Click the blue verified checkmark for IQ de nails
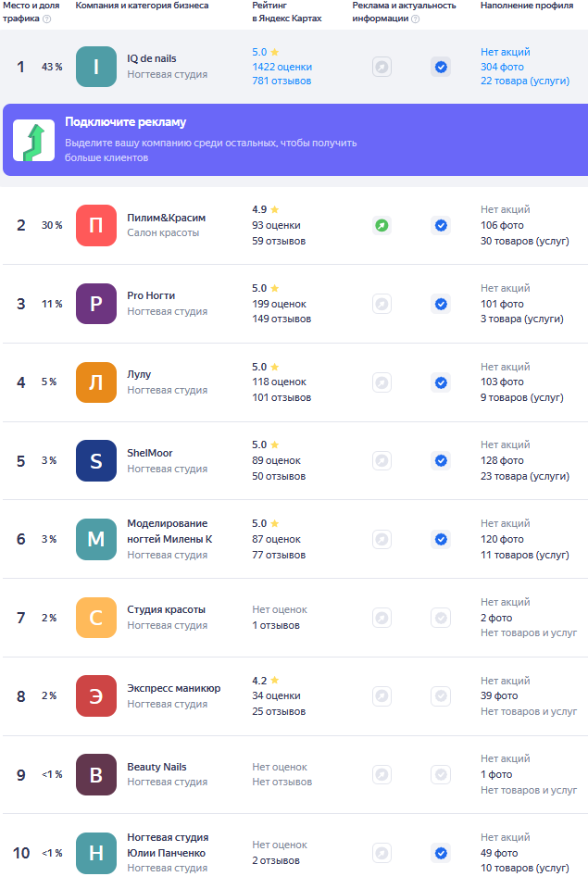 (441, 67)
